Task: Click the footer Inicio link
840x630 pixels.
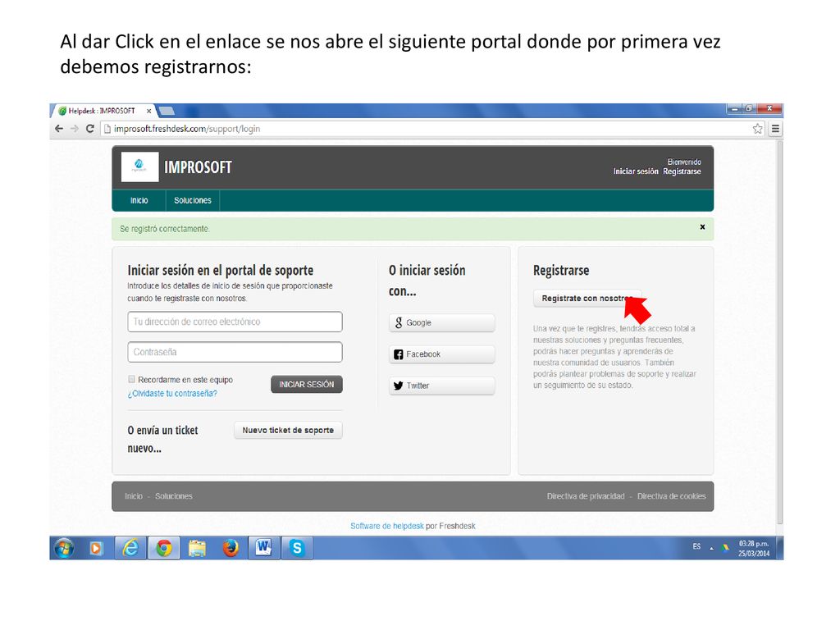Action: (134, 496)
